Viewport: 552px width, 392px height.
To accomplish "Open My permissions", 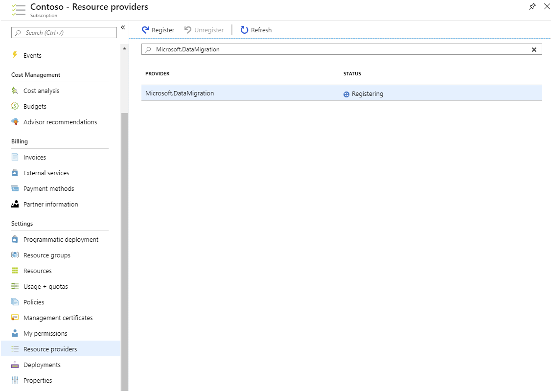I will coord(45,334).
